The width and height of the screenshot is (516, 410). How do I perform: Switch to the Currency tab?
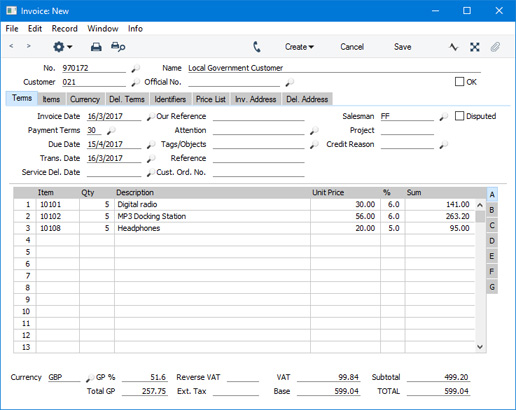point(85,99)
